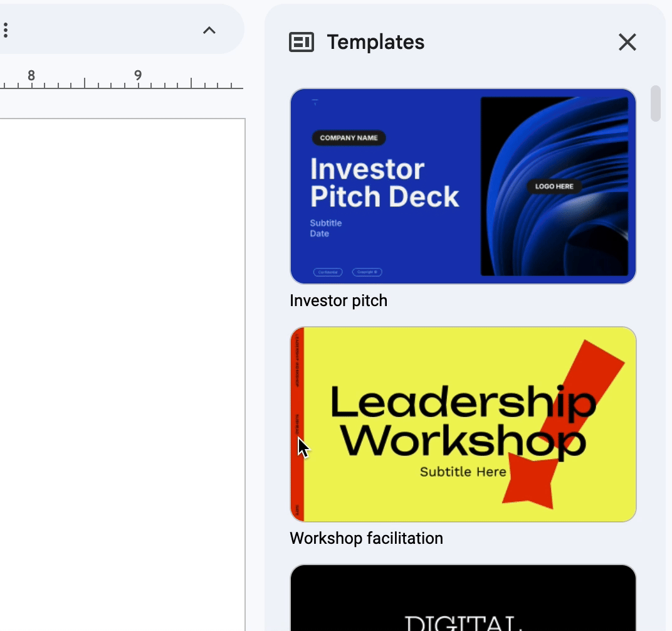Click the "COMPANY NAME" pill in Investor thumbnail
Screen dimensions: 672x631
[349, 138]
